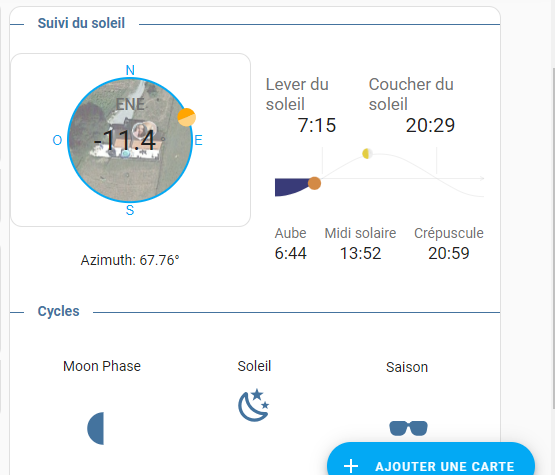Click the orange sun dot at horizon

(314, 183)
